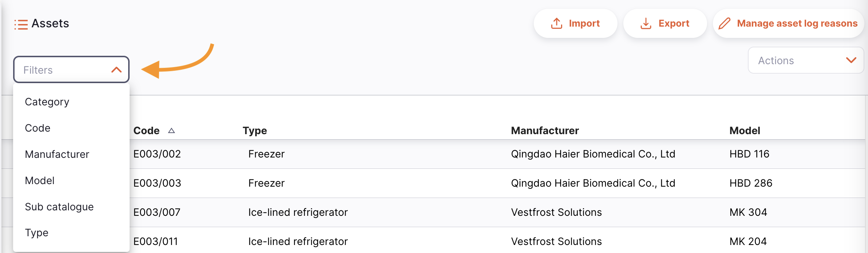This screenshot has height=253, width=868.
Task: Click the Code column sort triangle
Action: point(171,131)
